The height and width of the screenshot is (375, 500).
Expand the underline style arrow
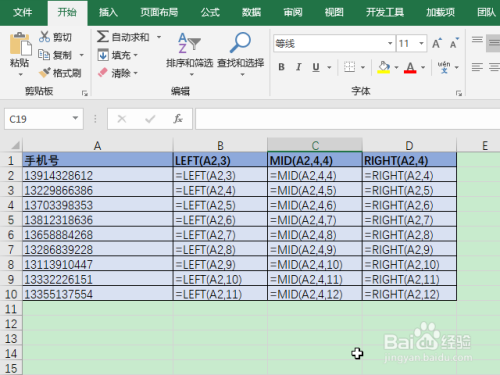point(329,67)
